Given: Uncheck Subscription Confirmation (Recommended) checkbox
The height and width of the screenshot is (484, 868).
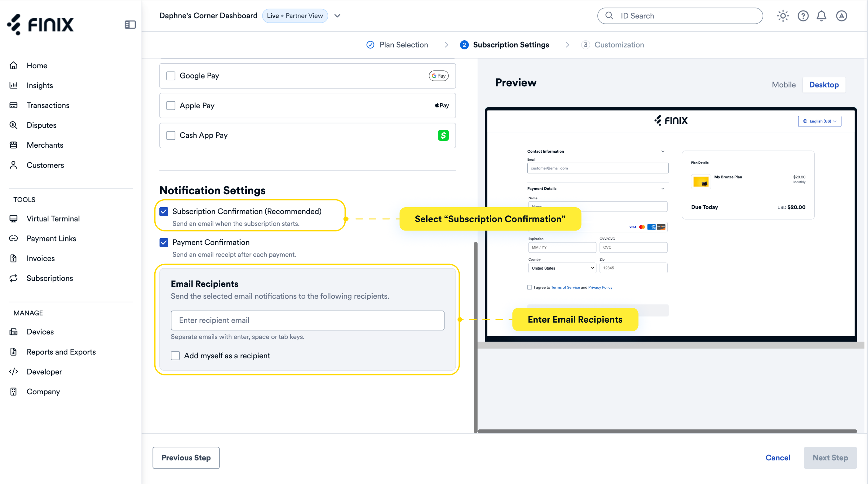Looking at the screenshot, I should tap(164, 212).
